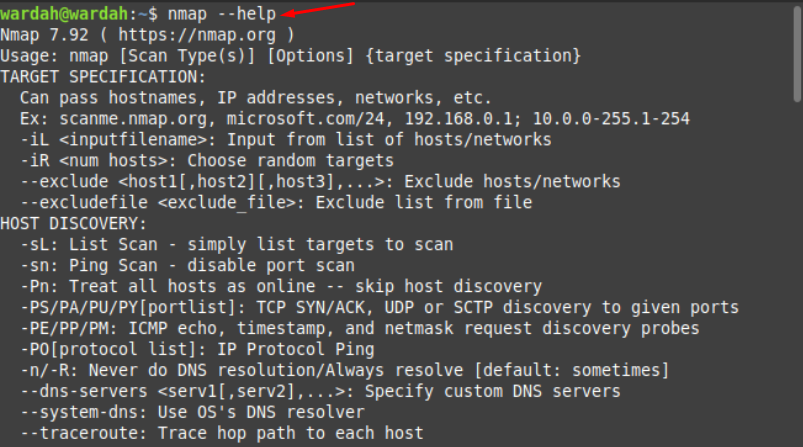This screenshot has height=447, width=803.
Task: Click the TARGET SPECIFICATION heading
Action: [x=102, y=77]
